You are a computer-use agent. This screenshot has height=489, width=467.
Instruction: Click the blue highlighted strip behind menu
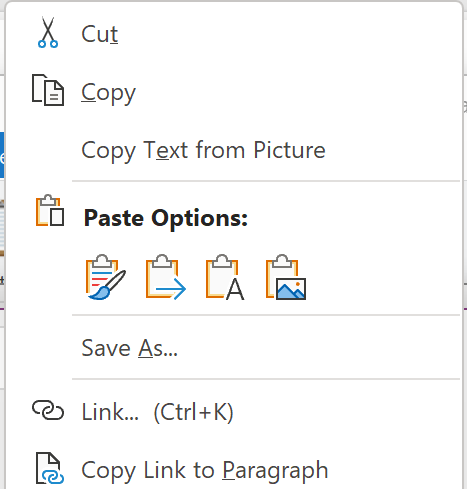[2, 155]
